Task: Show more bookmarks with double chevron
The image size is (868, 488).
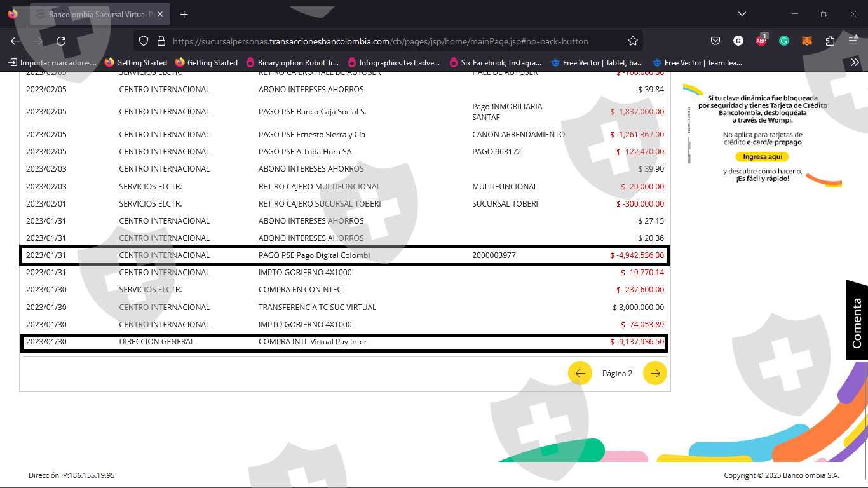Action: (x=855, y=62)
